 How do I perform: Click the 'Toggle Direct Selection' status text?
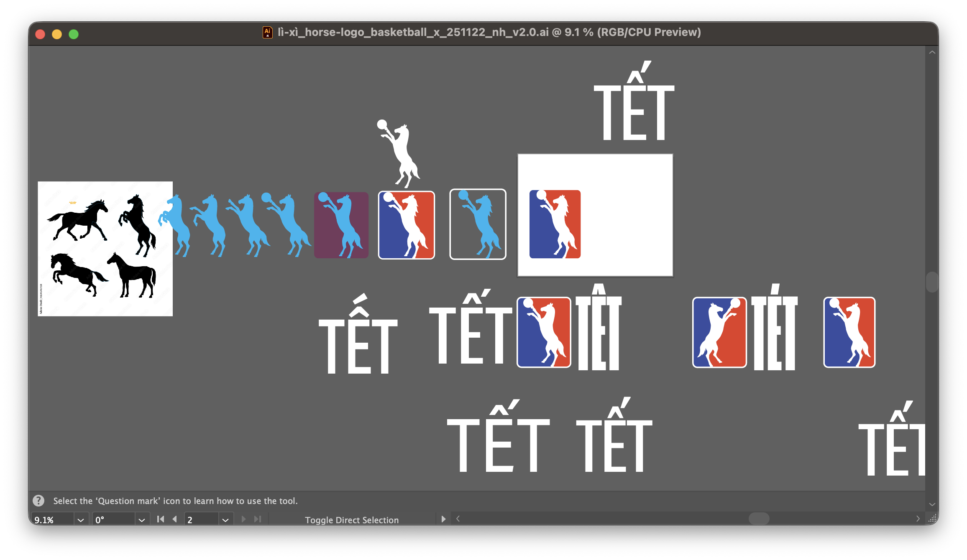352,520
